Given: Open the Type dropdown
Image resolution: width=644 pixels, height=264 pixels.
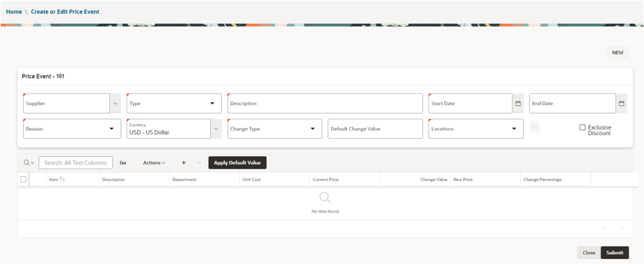Looking at the screenshot, I should (174, 104).
